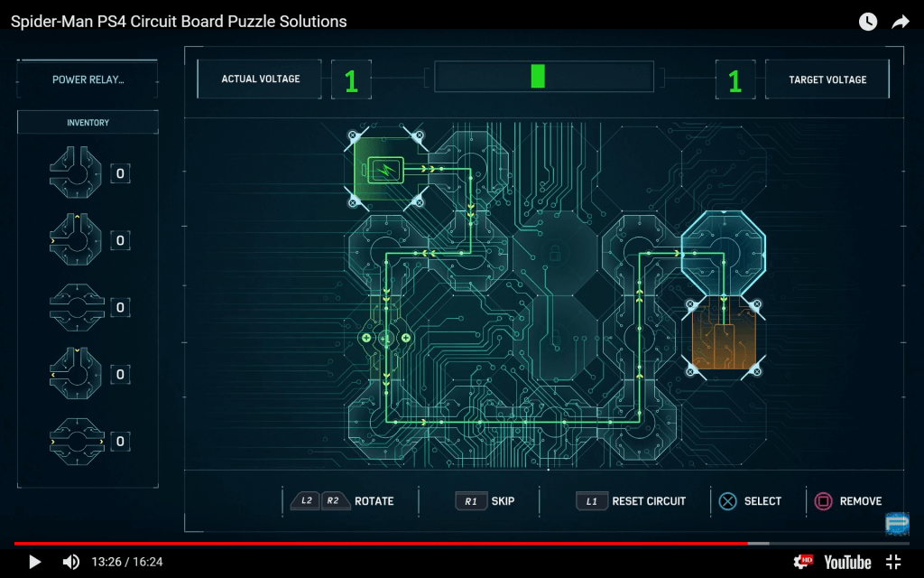Click the center locked octagon tile
The image size is (924, 578).
[x=555, y=253]
